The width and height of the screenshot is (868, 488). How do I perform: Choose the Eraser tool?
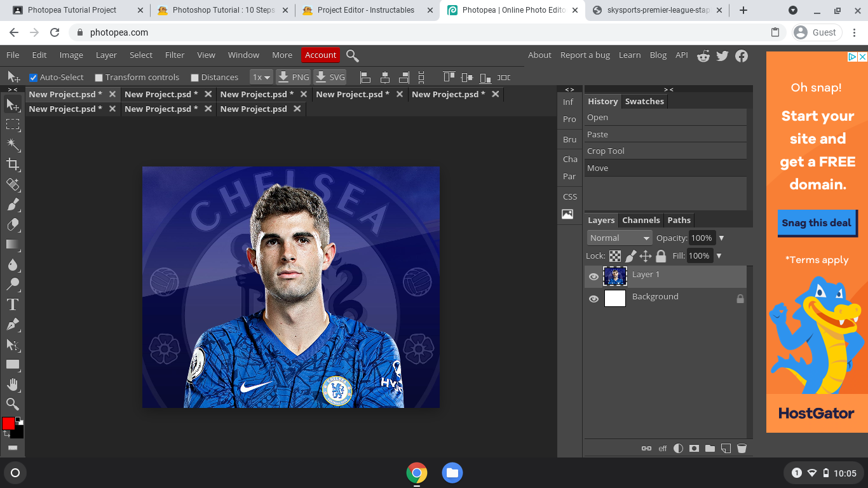pyautogui.click(x=13, y=224)
